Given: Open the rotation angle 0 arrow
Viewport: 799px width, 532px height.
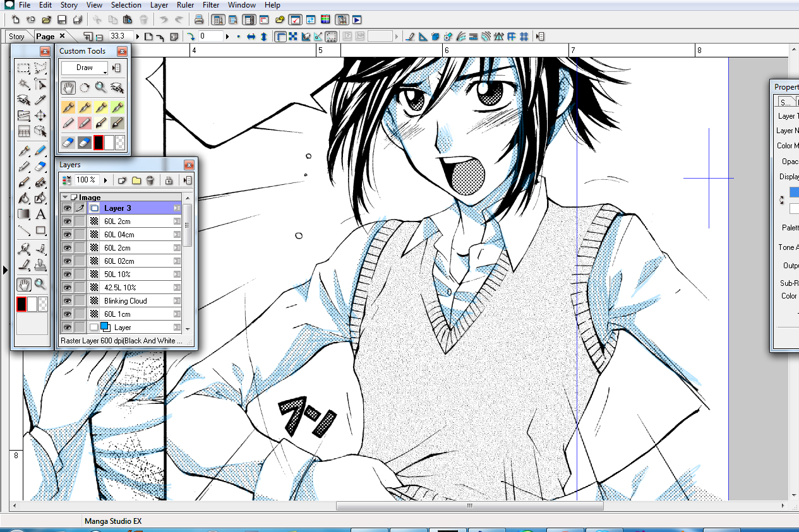Looking at the screenshot, I should (x=227, y=37).
